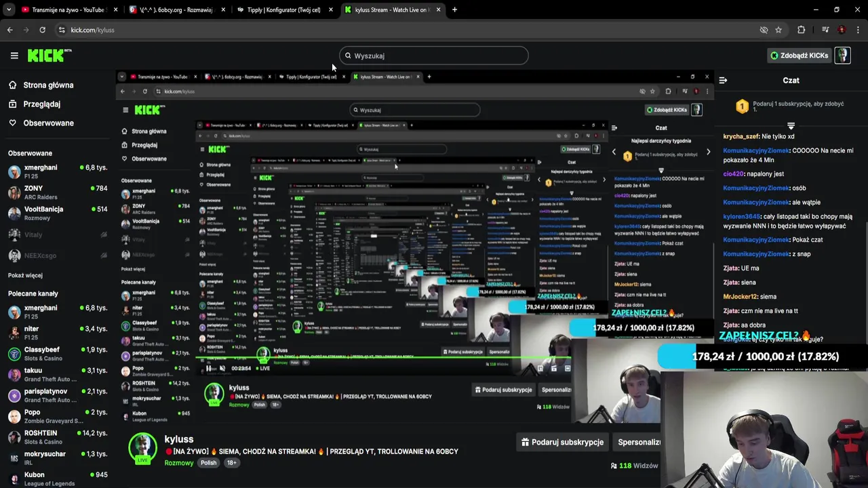Open the Chrome three-dot menu
This screenshot has width=868, height=488.
coord(858,30)
